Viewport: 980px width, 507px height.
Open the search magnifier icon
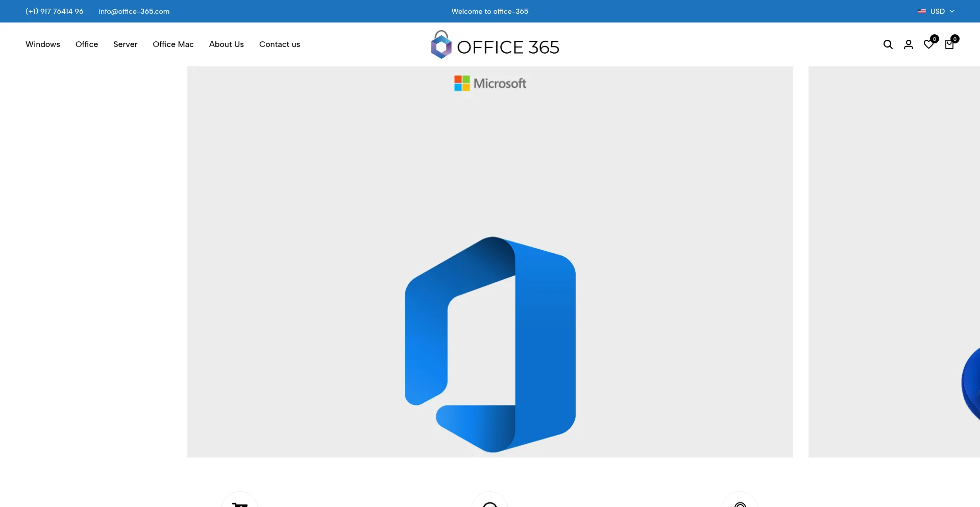888,44
